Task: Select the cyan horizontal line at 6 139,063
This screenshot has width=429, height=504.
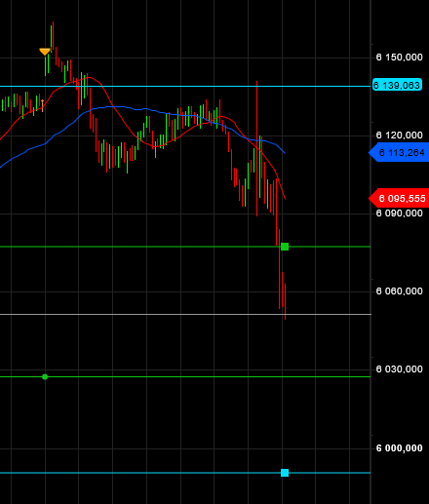Action: [x=185, y=86]
